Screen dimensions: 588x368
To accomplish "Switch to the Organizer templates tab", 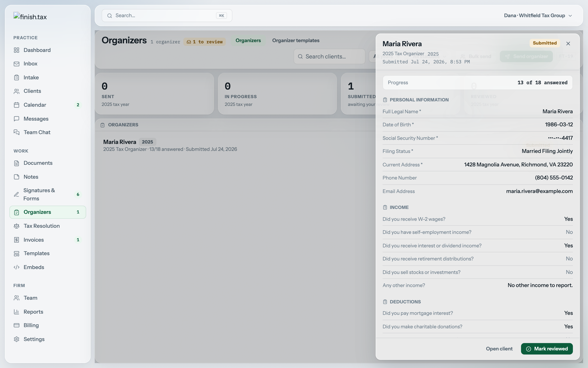I will 296,40.
